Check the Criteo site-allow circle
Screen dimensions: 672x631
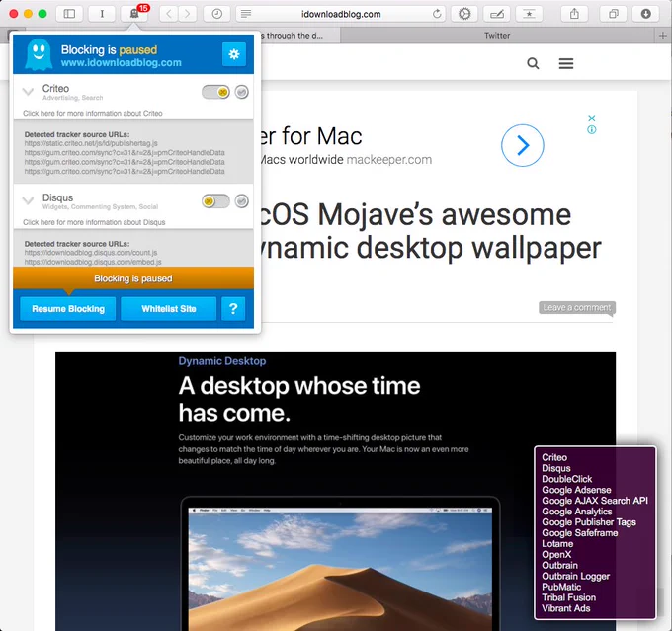click(242, 92)
